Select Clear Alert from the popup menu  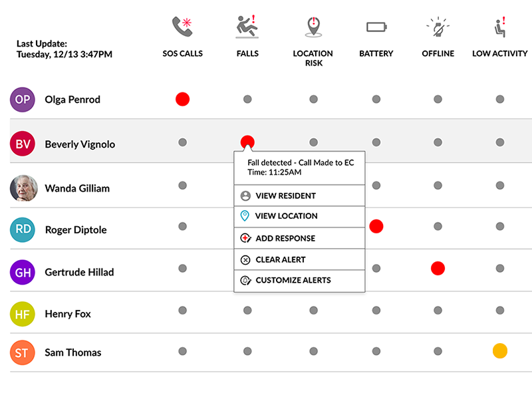[x=279, y=259]
